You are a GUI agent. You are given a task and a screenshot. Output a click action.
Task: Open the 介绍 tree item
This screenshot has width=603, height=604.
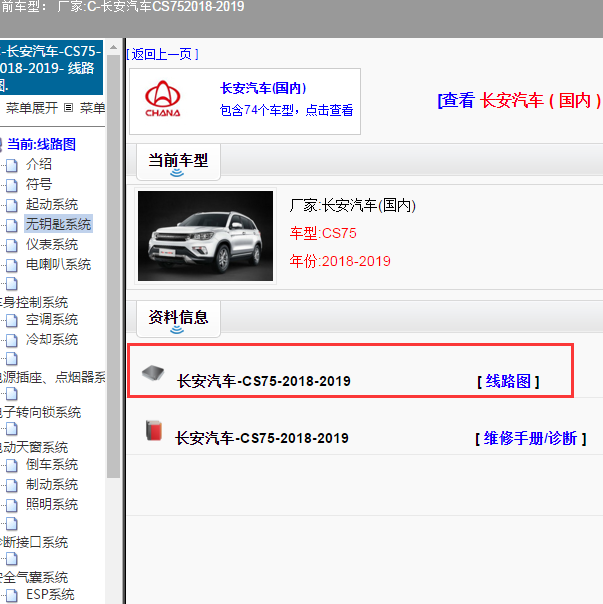coord(39,164)
